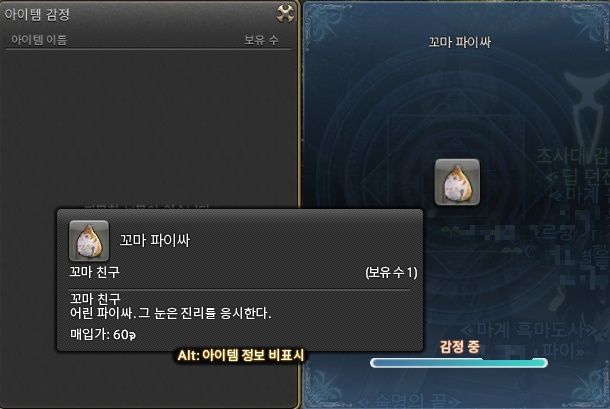Click the Alt: 아이템 정보 비표시 hint
This screenshot has width=610, height=409.
[240, 355]
